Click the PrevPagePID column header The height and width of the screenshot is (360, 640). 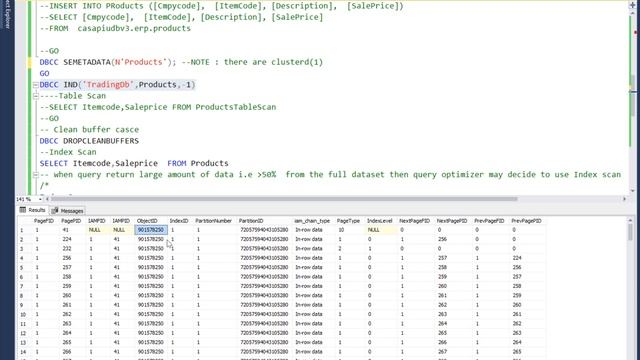[x=526, y=221]
